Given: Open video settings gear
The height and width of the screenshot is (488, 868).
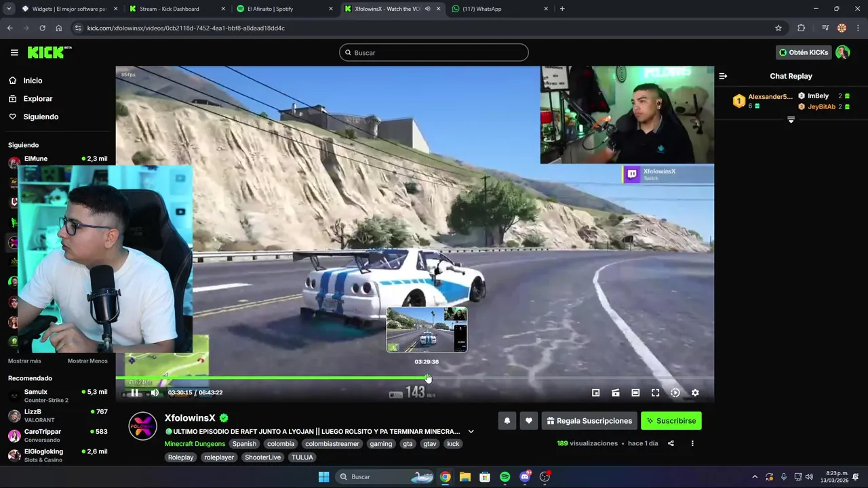Looking at the screenshot, I should 695,392.
